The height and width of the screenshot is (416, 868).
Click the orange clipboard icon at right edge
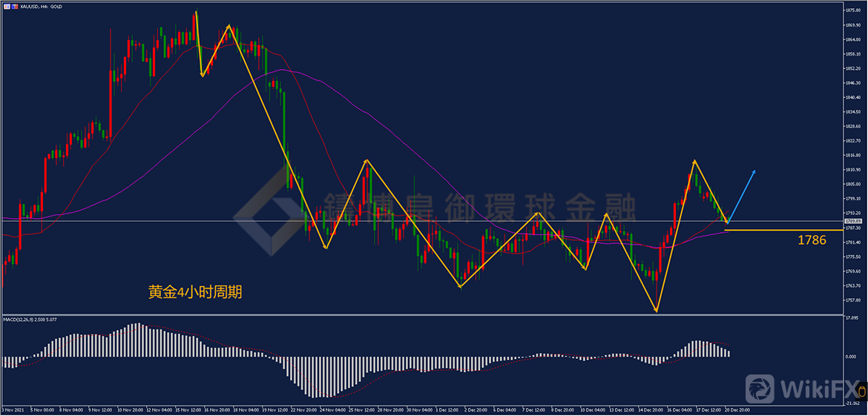coord(861,389)
